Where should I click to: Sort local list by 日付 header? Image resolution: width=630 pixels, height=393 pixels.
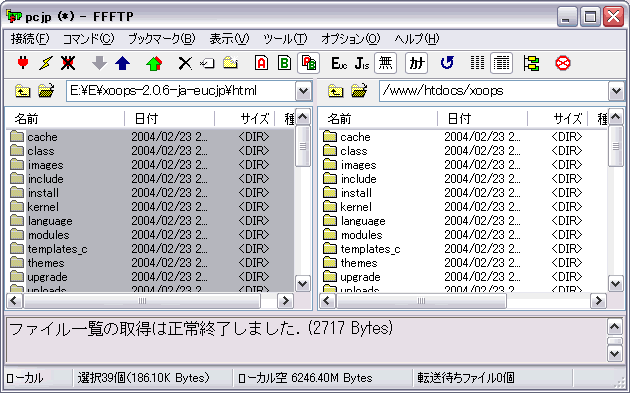pyautogui.click(x=170, y=119)
